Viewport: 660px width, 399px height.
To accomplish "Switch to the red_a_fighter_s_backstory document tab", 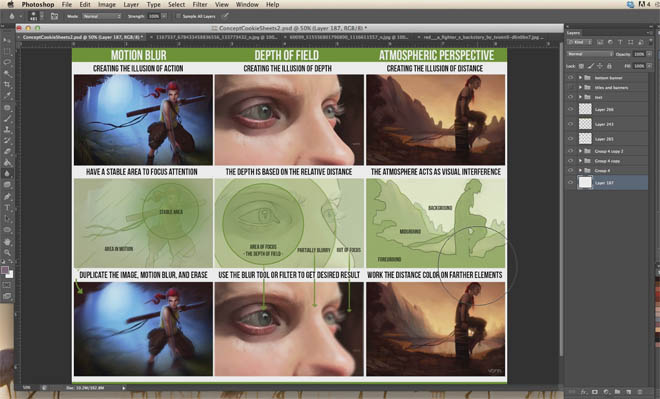I will pyautogui.click(x=480, y=37).
